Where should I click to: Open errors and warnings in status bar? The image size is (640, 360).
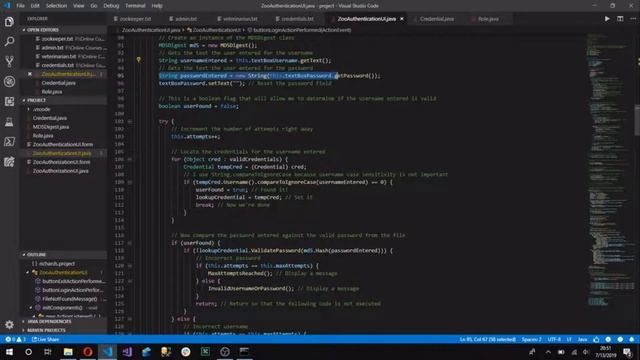tap(16, 339)
